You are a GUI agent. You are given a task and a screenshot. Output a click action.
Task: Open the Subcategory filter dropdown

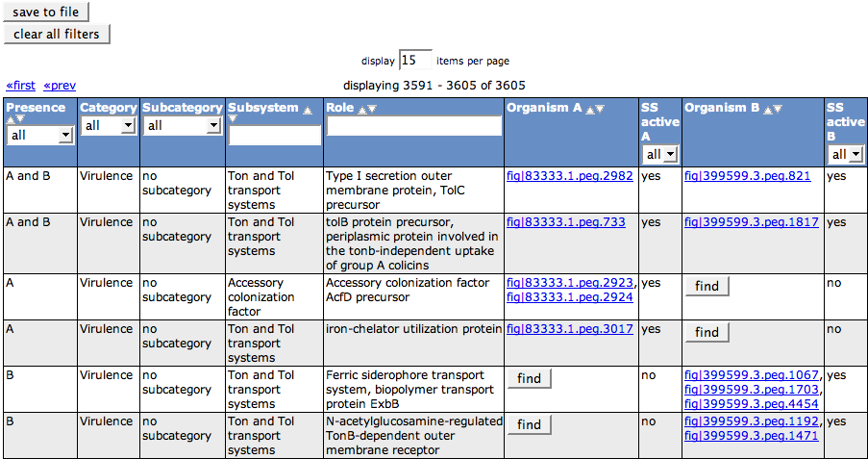tap(183, 126)
